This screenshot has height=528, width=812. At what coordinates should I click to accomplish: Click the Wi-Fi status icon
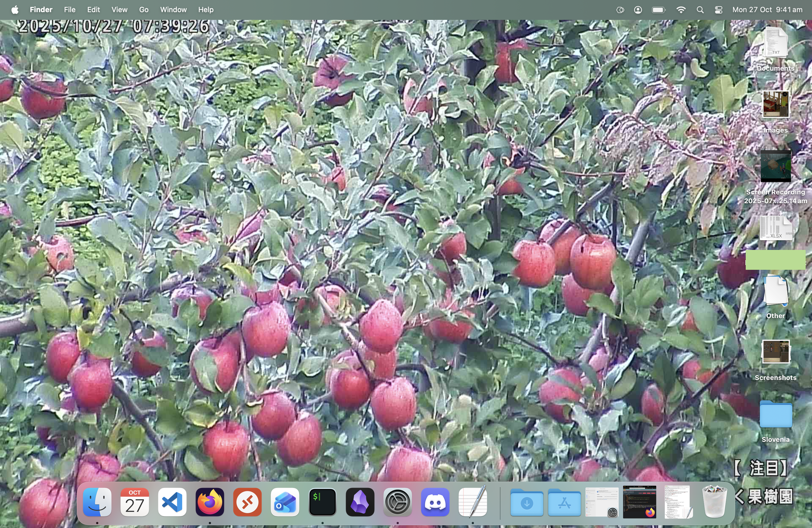681,10
